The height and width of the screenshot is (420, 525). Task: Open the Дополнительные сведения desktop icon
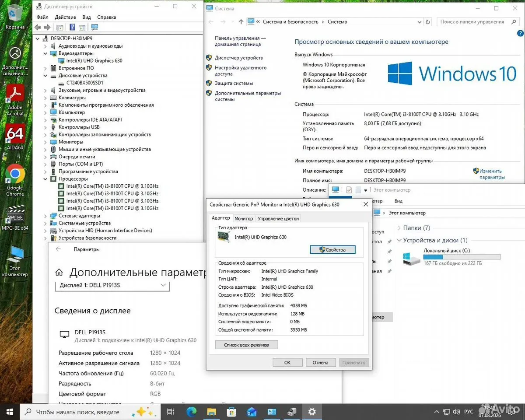point(15,61)
